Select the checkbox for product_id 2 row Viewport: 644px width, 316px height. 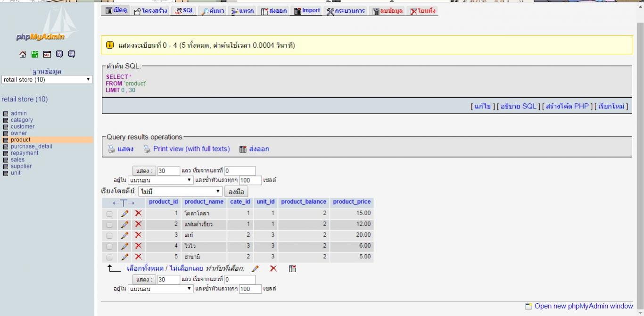click(109, 225)
